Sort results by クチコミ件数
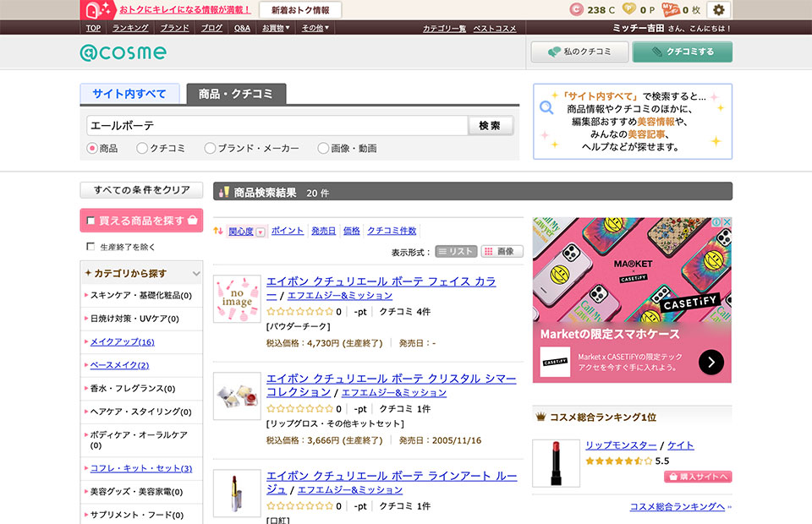The height and width of the screenshot is (524, 812). coord(392,231)
